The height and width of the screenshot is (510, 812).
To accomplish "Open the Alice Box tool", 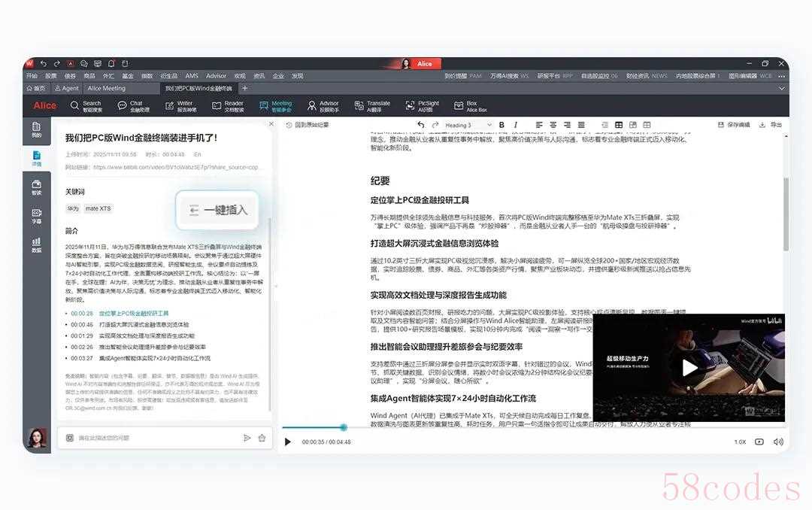I will (471, 106).
